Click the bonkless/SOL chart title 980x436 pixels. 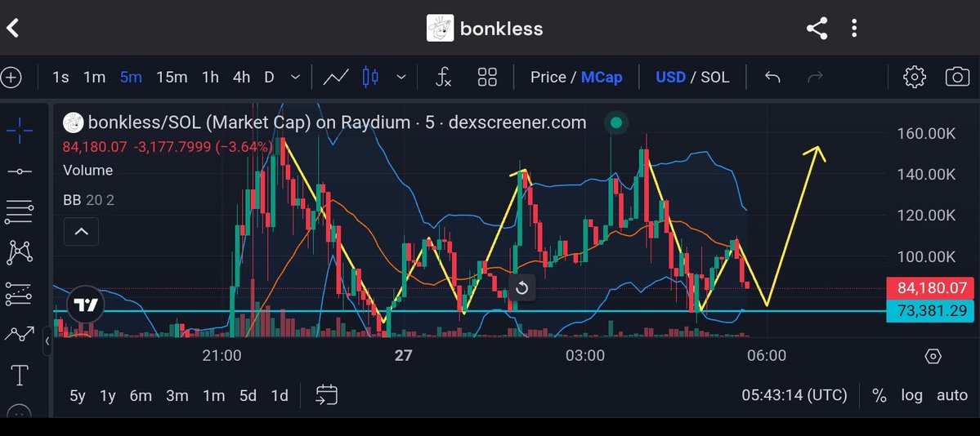pyautogui.click(x=337, y=122)
